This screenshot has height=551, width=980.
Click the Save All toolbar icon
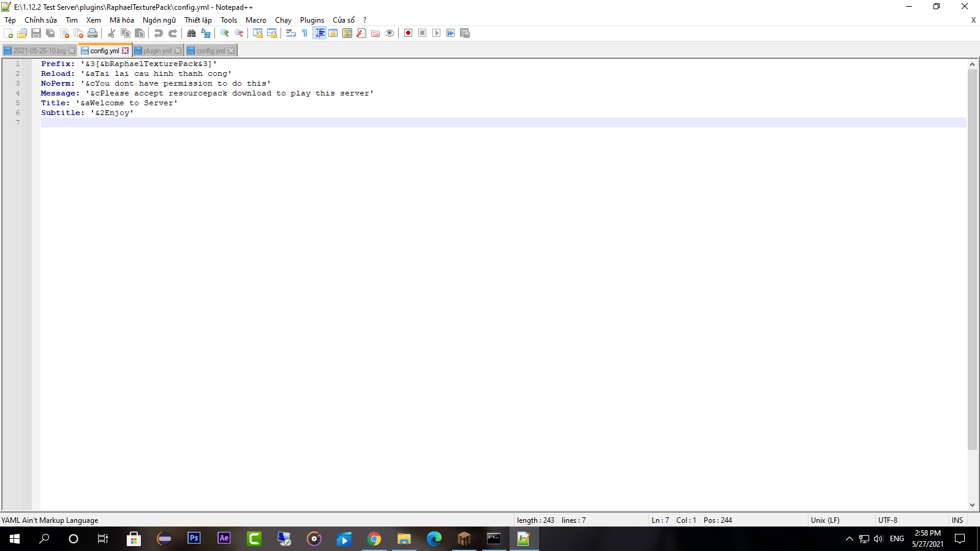point(50,33)
